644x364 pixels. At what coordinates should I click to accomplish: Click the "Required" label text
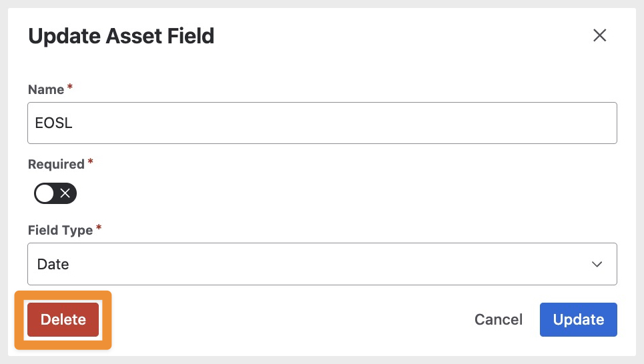pos(56,164)
